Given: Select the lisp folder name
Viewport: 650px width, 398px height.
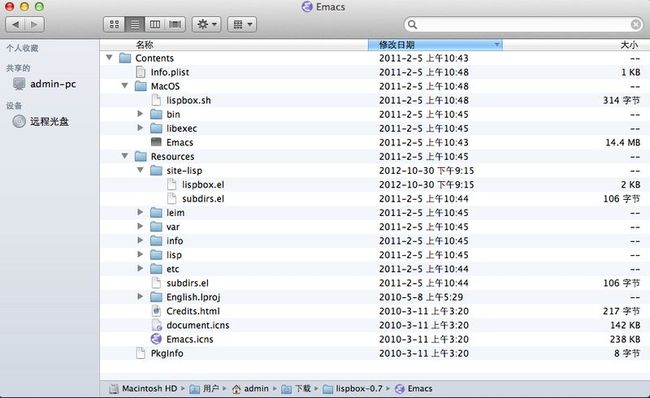Looking at the screenshot, I should (174, 255).
